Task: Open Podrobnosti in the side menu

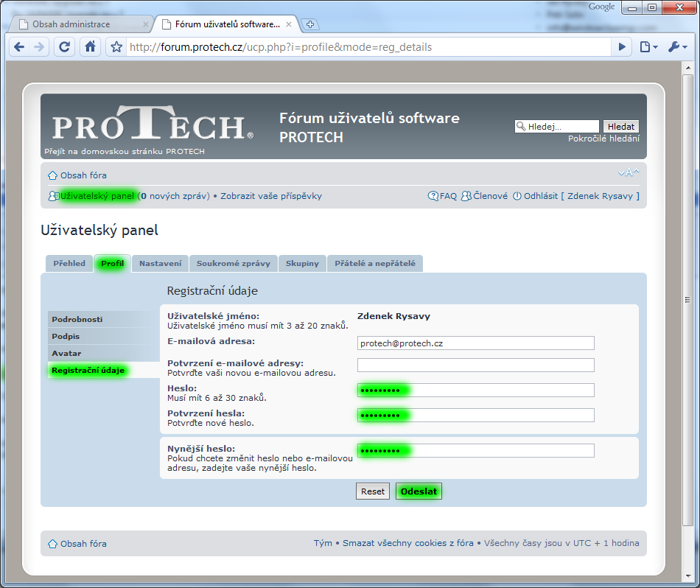Action: coord(104,319)
